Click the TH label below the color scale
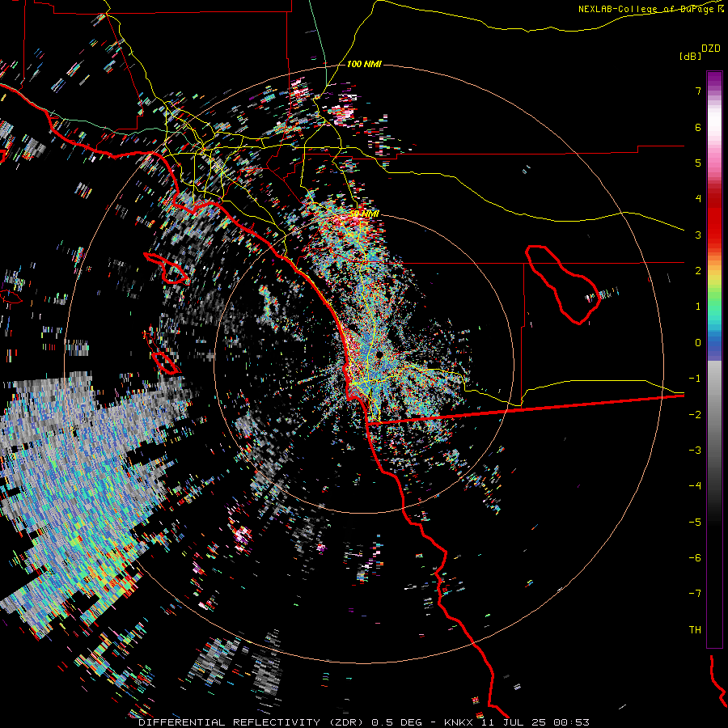The image size is (728, 728). pyautogui.click(x=695, y=630)
